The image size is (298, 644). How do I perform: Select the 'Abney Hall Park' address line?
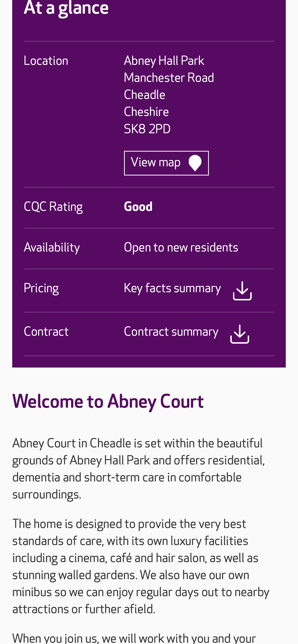click(x=164, y=61)
